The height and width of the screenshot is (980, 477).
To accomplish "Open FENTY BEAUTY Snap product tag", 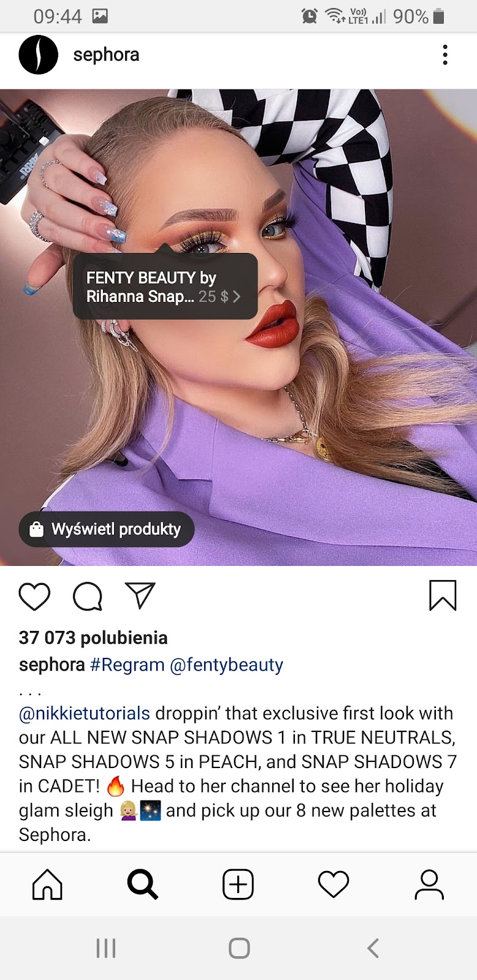I will click(x=165, y=287).
